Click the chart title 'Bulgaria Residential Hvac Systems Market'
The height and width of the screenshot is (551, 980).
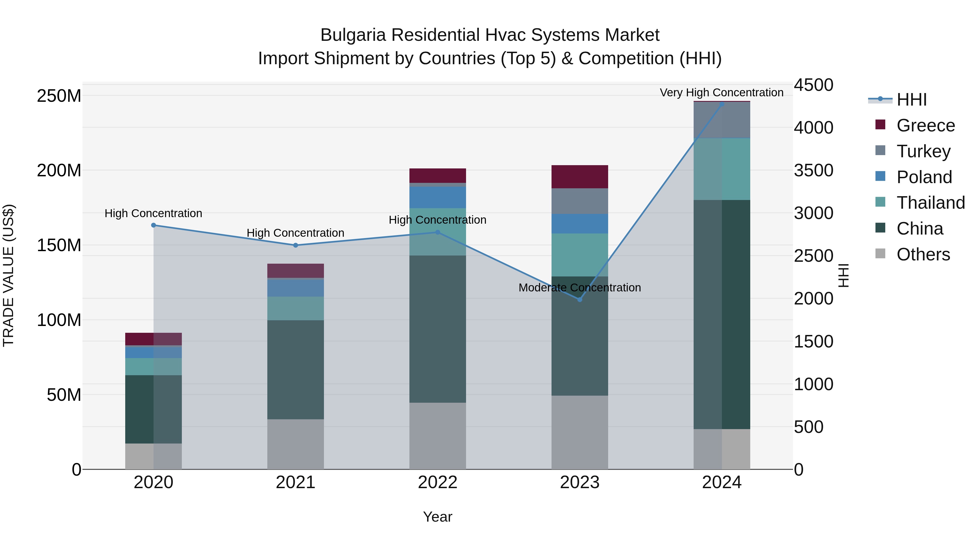pos(490,35)
